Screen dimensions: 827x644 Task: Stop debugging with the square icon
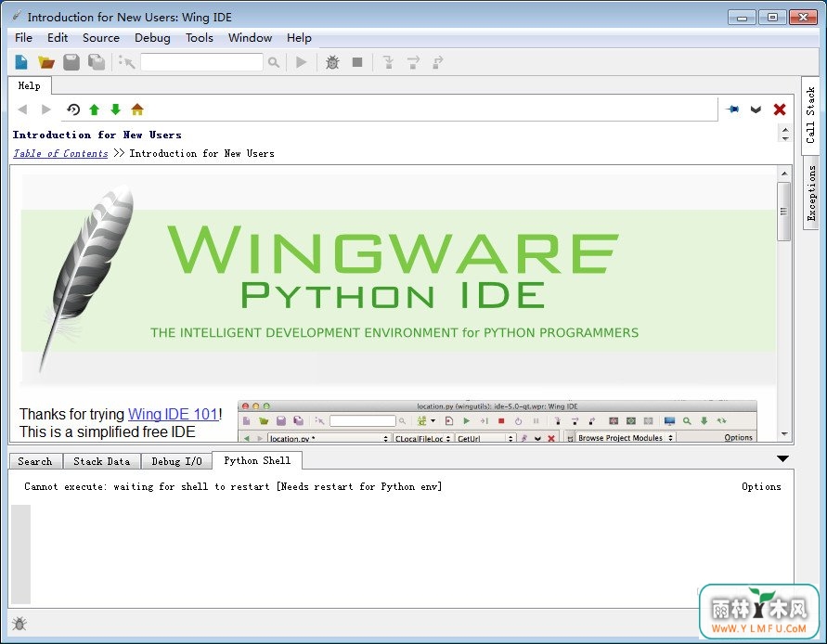[x=357, y=62]
